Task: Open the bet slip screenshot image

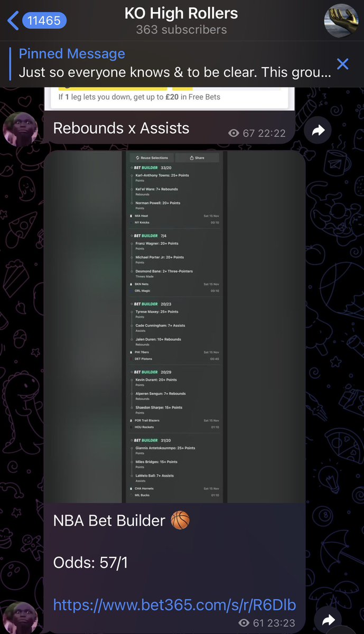Action: (x=174, y=327)
